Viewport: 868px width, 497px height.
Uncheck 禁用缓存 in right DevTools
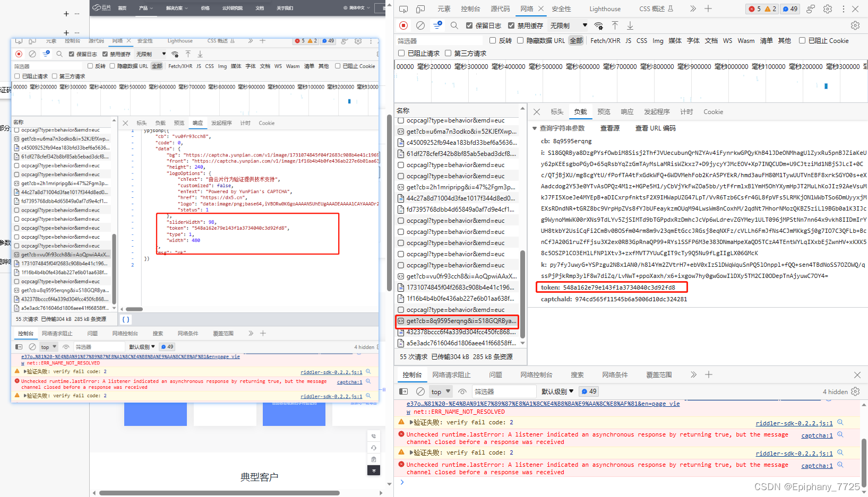coord(511,25)
